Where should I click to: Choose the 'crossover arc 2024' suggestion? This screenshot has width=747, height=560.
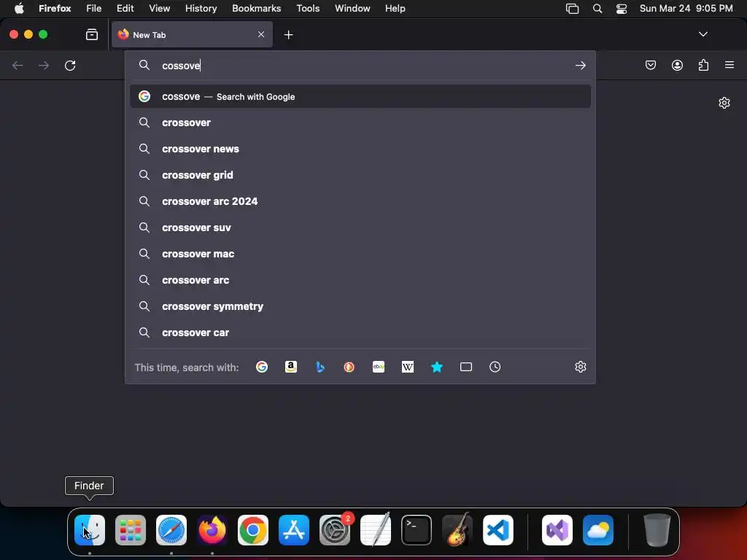[360, 201]
